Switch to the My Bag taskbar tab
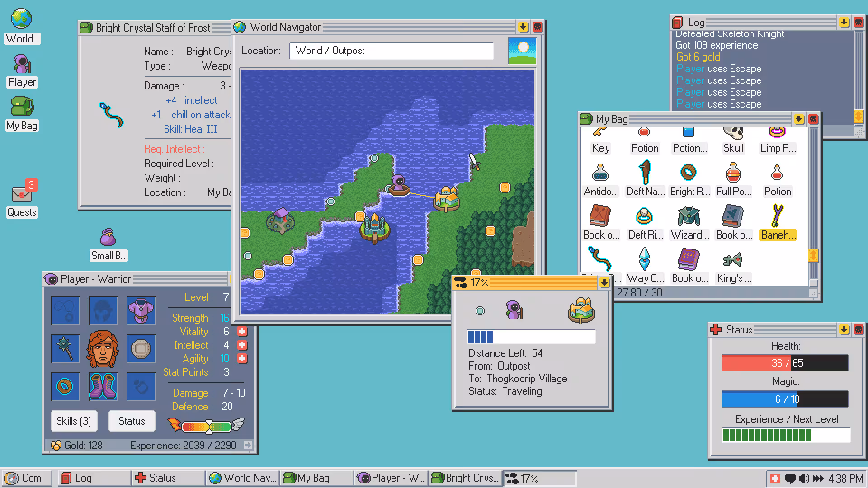 (316, 478)
